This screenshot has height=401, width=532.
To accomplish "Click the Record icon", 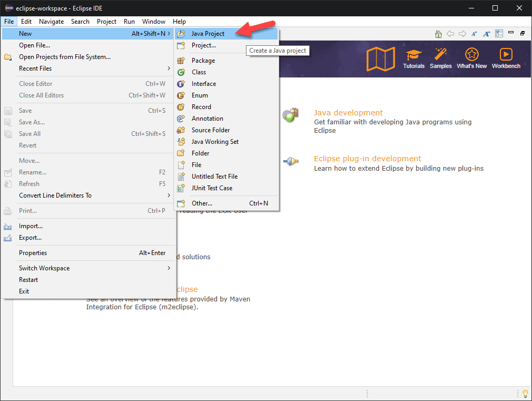I will [x=181, y=107].
